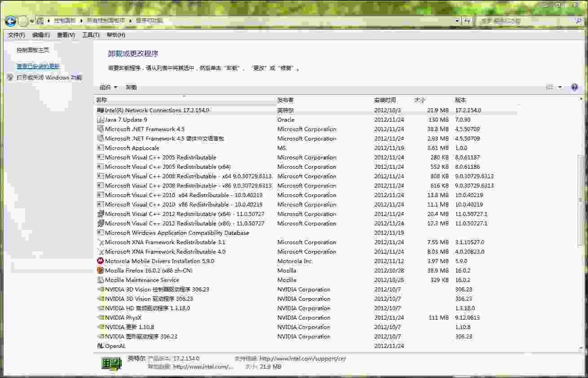Image resolution: width=588 pixels, height=378 pixels.
Task: Sort by the 安装时间 column header
Action: coord(391,100)
